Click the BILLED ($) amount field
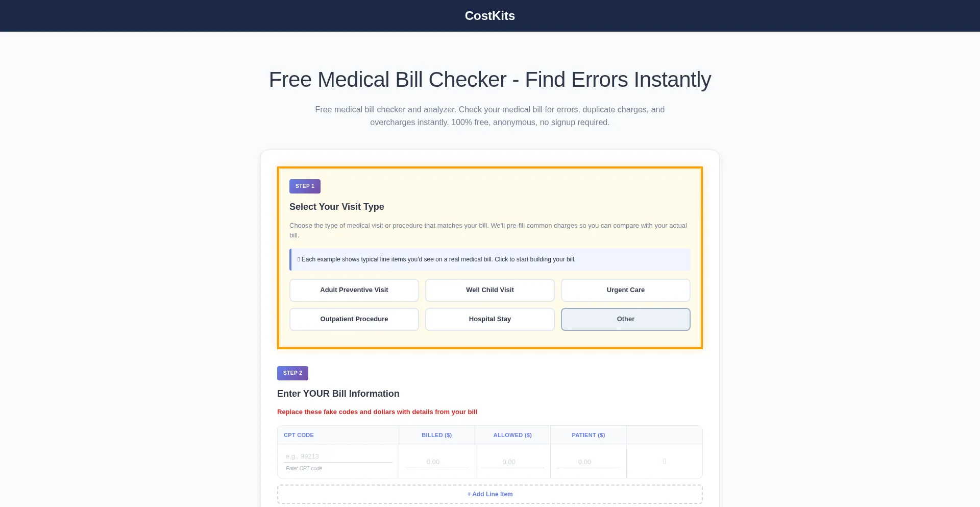Image resolution: width=980 pixels, height=507 pixels. (436, 462)
